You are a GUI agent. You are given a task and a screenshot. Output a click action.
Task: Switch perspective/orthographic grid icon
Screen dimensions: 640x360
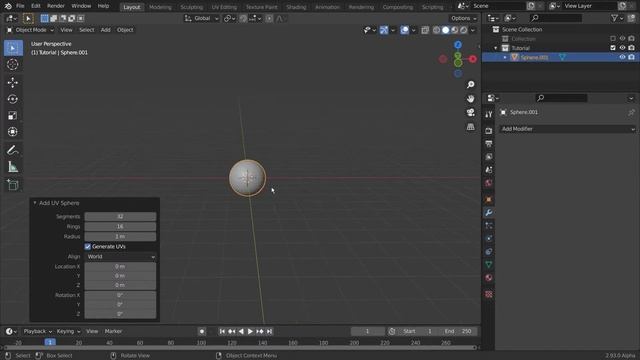[471, 127]
